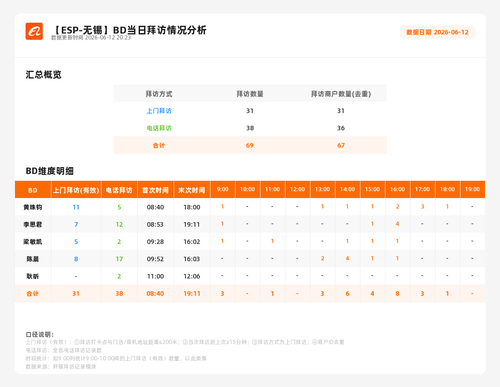
Task: Click the green '电话拜访' row label in the summary
Action: pos(159,128)
